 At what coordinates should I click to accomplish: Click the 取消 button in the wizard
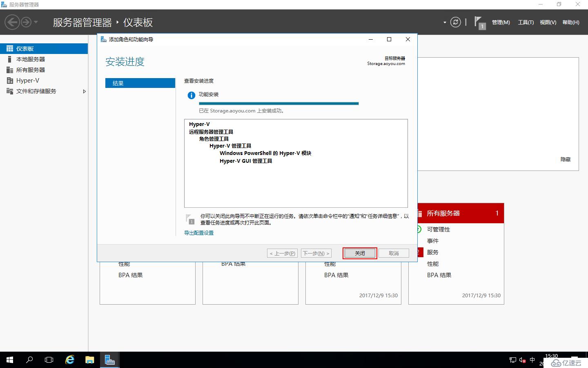click(394, 253)
